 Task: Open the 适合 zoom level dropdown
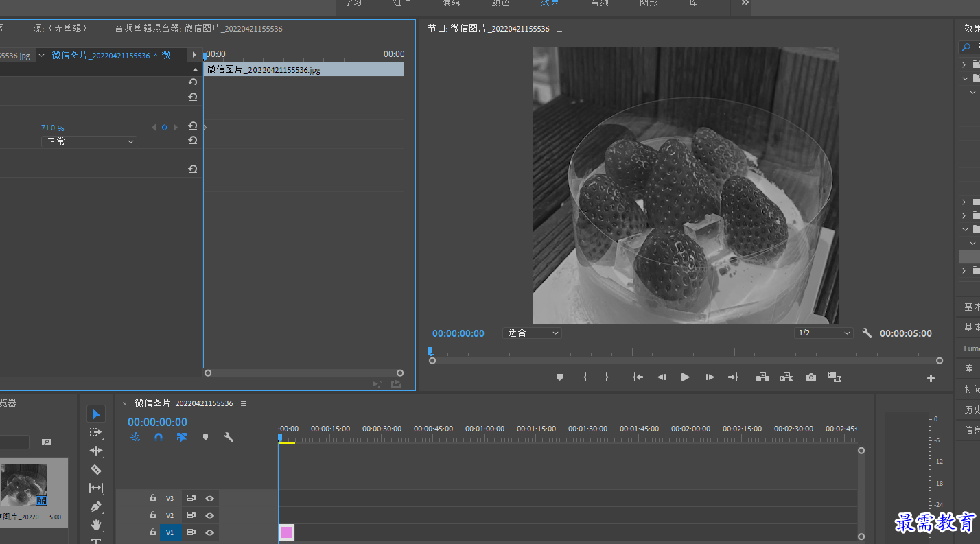(532, 333)
